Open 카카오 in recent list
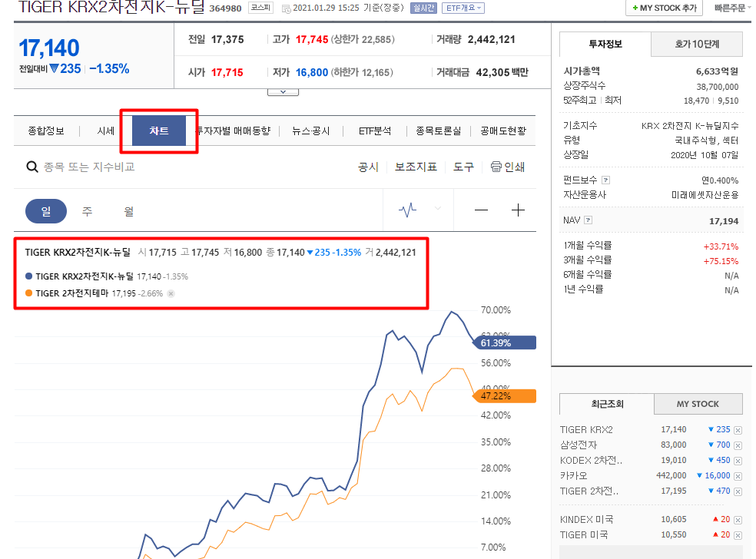The width and height of the screenshot is (756, 559). pyautogui.click(x=573, y=475)
